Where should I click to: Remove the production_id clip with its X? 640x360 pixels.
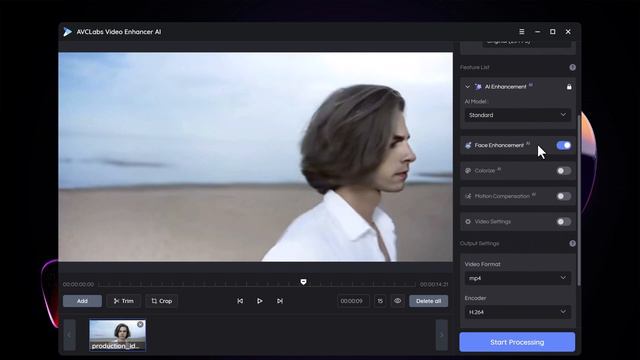(x=140, y=324)
